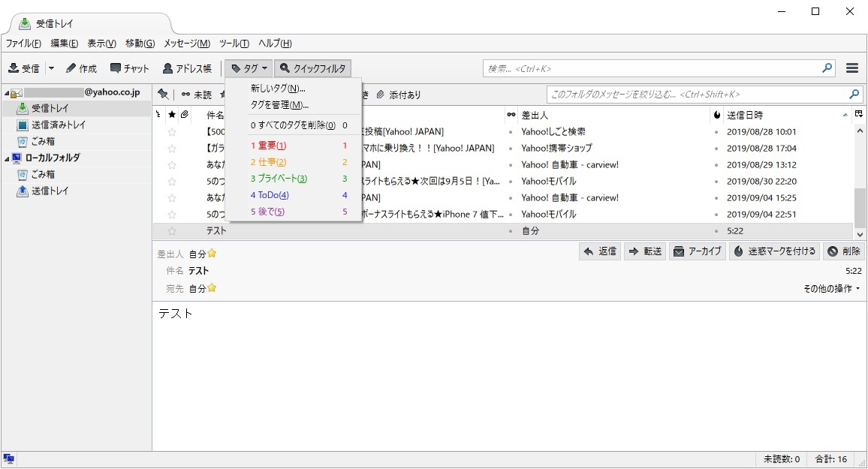Open the メッセージ menu in menu bar
Image resolution: width=868 pixels, height=469 pixels.
[x=186, y=44]
